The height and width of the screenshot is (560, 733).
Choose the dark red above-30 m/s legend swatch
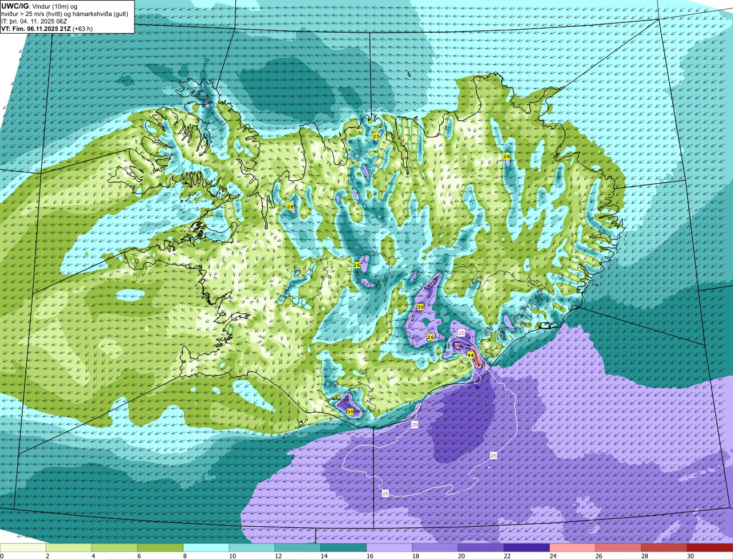(710, 548)
